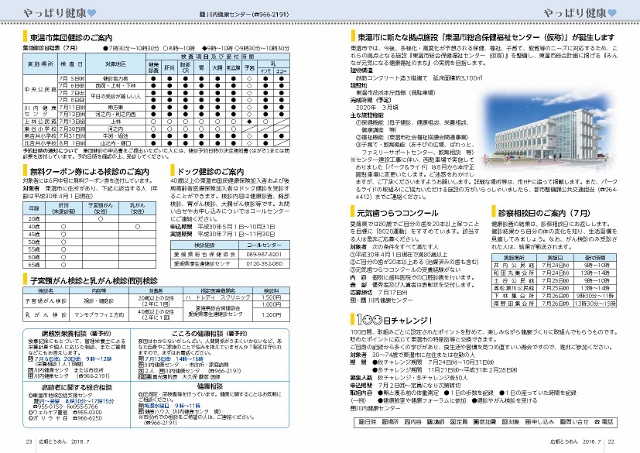Click the heading ドック健診のご案内
Viewport: 640px width, 453px height.
point(211,172)
